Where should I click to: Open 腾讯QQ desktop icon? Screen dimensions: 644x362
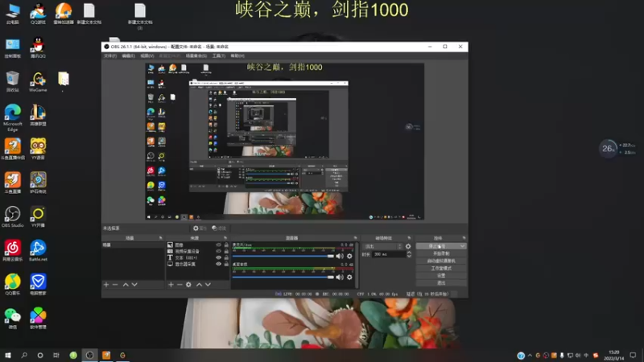pos(38,47)
